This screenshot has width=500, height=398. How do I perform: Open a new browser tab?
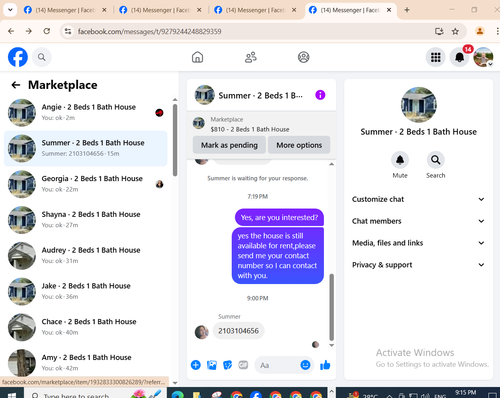pyautogui.click(x=407, y=10)
